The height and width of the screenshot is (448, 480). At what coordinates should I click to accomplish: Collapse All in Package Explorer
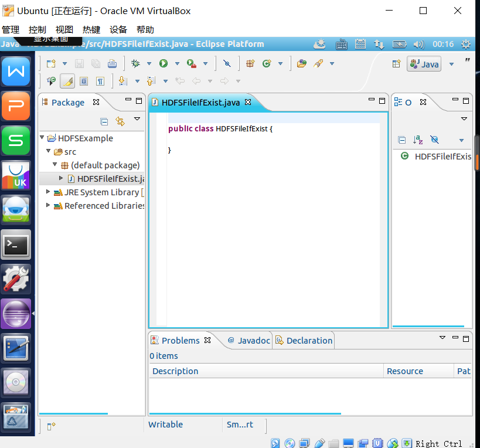coord(104,121)
